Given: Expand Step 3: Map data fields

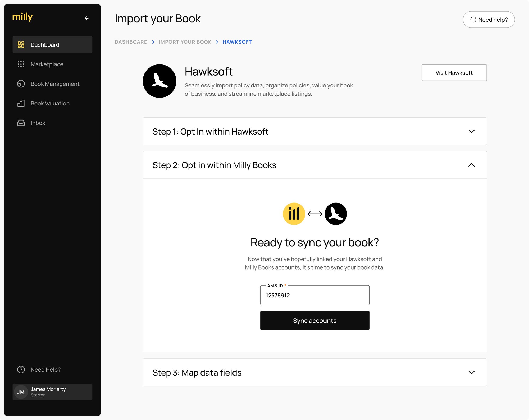Looking at the screenshot, I should tap(471, 372).
